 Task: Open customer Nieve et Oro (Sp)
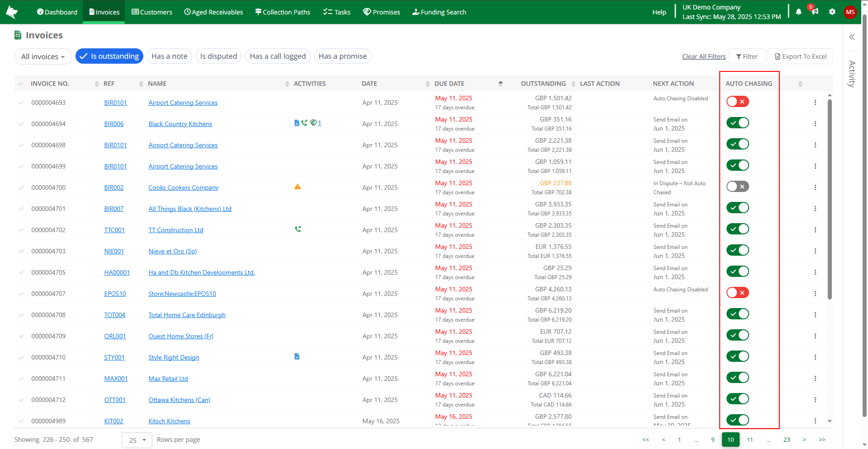(x=173, y=251)
